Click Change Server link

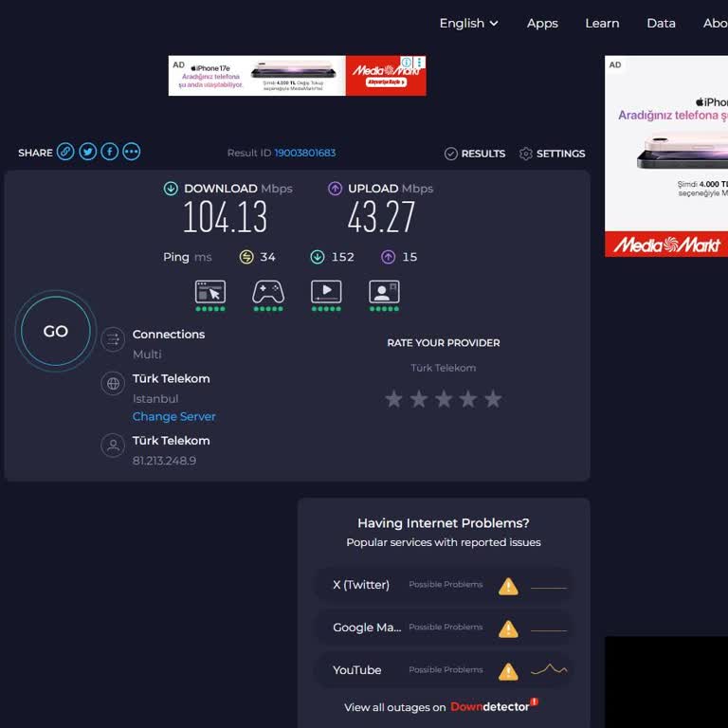(174, 416)
